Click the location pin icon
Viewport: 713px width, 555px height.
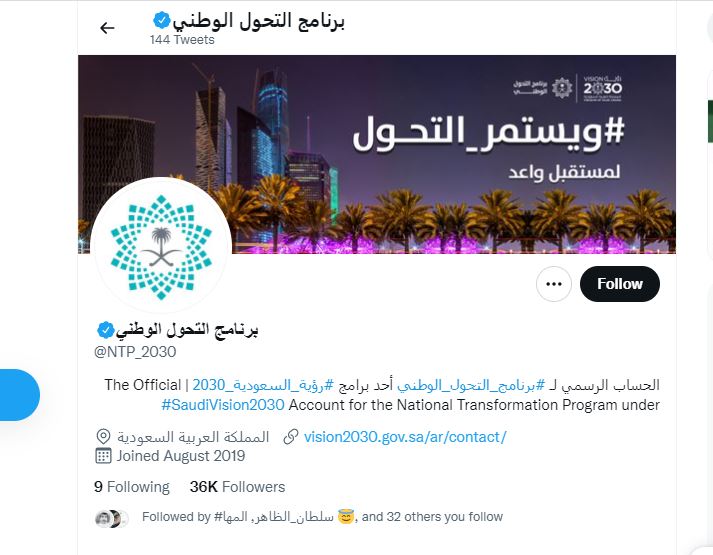(x=103, y=437)
